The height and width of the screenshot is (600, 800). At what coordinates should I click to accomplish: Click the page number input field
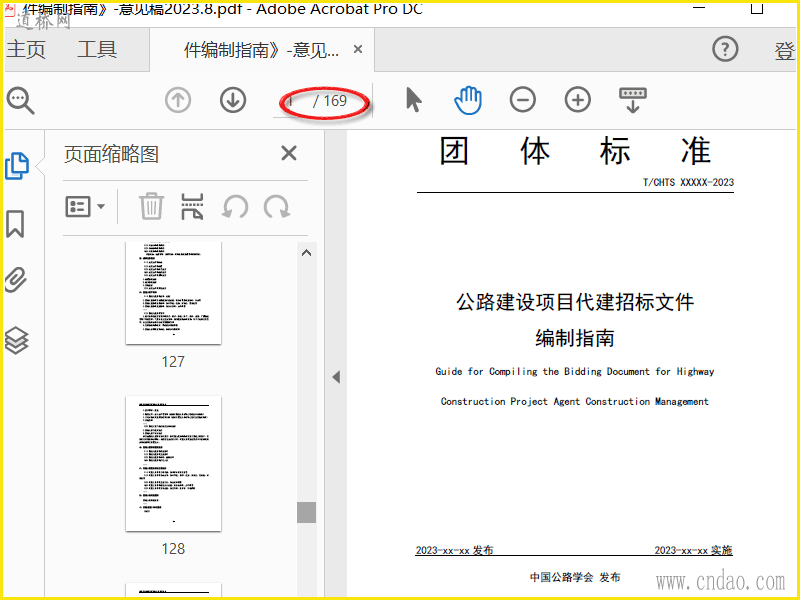coord(292,101)
